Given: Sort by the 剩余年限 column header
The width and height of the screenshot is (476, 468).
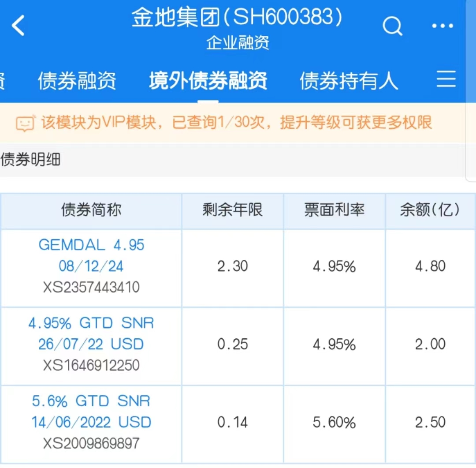Looking at the screenshot, I should coord(232,210).
